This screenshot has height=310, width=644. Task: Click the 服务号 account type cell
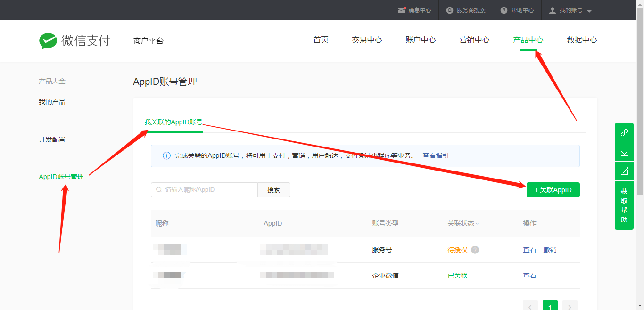click(382, 250)
